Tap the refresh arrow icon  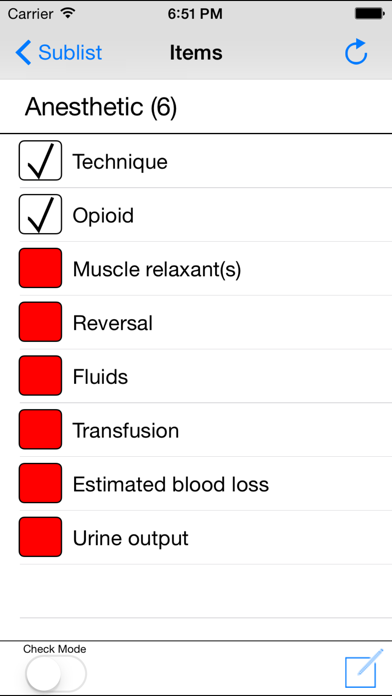coord(356,52)
